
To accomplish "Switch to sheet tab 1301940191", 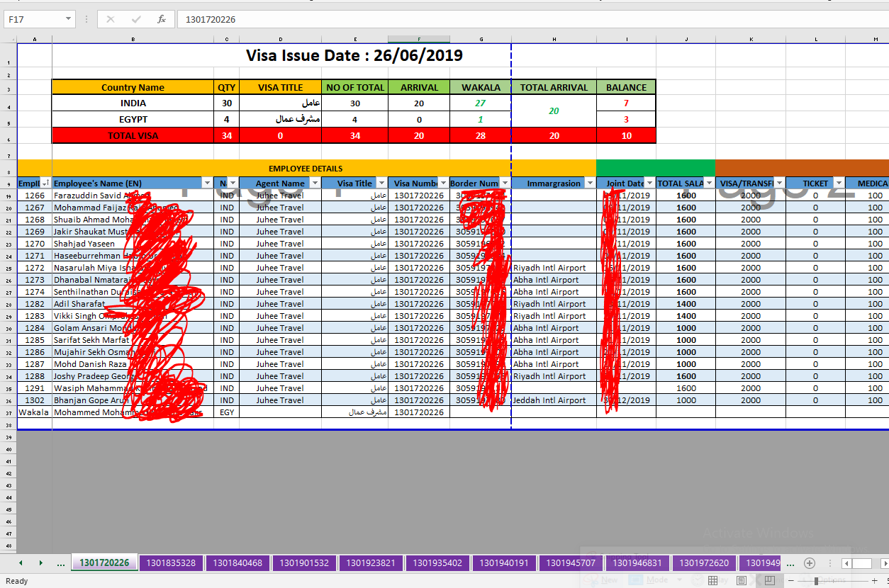I will (x=504, y=563).
